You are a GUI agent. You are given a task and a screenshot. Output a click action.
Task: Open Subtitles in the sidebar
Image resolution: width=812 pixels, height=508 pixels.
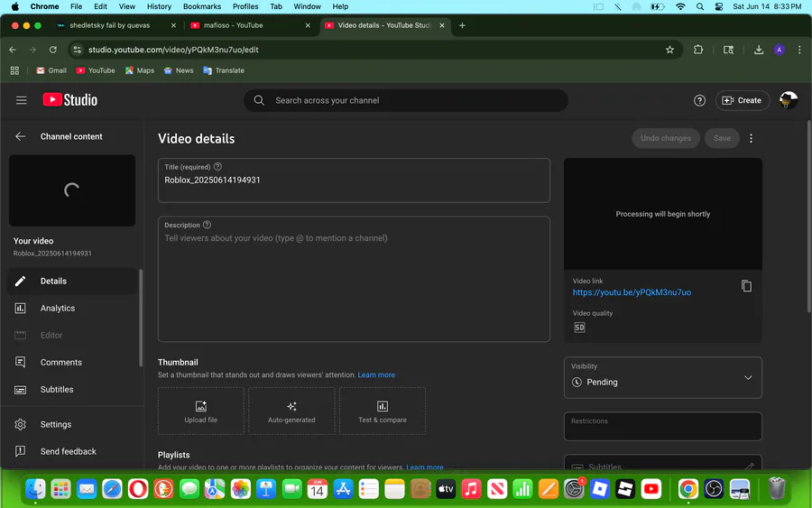click(x=72, y=390)
